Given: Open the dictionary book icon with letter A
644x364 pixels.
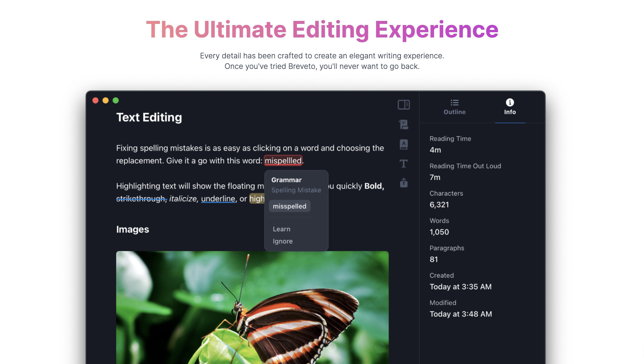Looking at the screenshot, I should pos(404,144).
